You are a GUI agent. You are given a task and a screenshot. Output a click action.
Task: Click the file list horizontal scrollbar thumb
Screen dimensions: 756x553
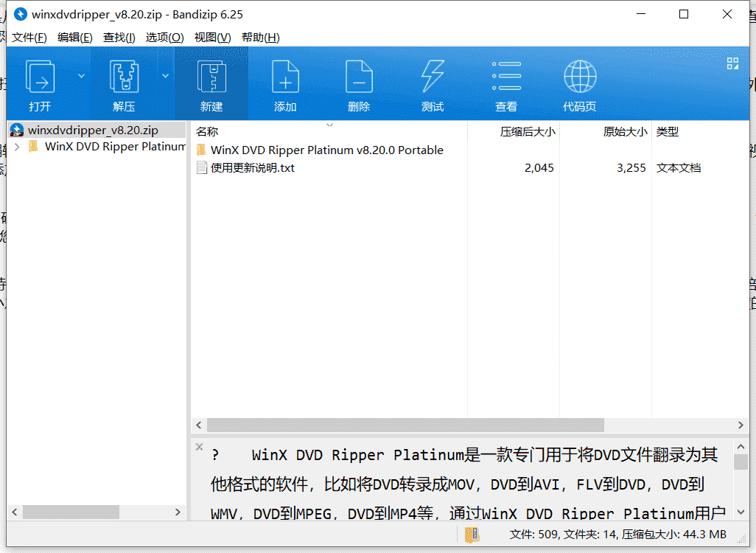[405, 425]
